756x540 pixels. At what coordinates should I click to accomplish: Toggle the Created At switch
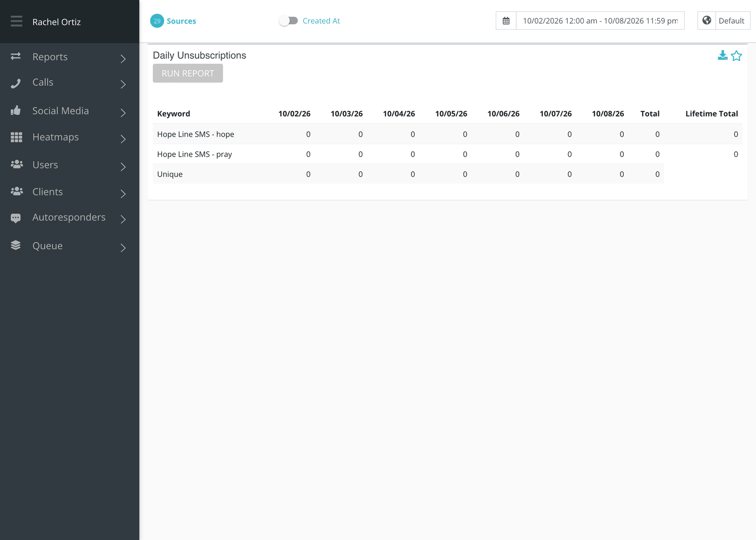click(x=288, y=21)
